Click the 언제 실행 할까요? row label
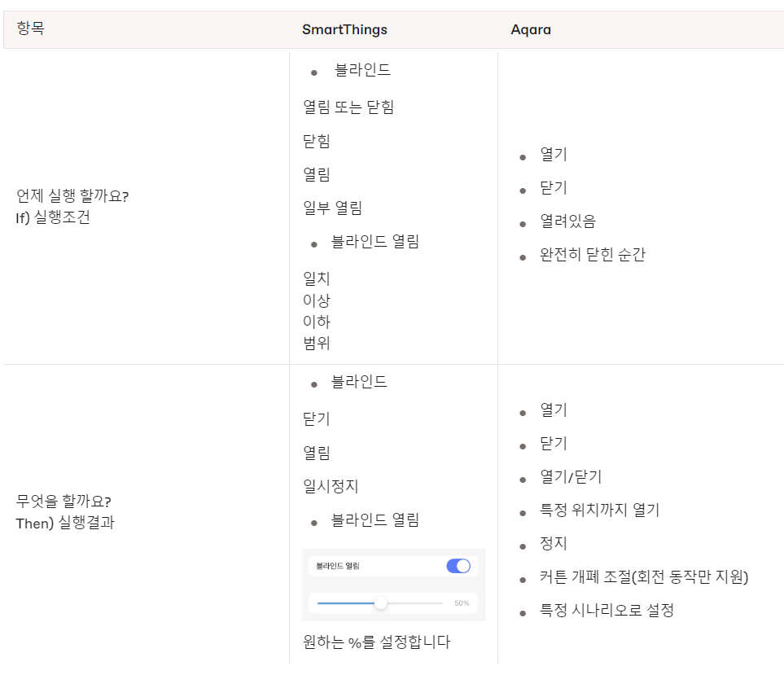This screenshot has width=784, height=688. pyautogui.click(x=72, y=196)
